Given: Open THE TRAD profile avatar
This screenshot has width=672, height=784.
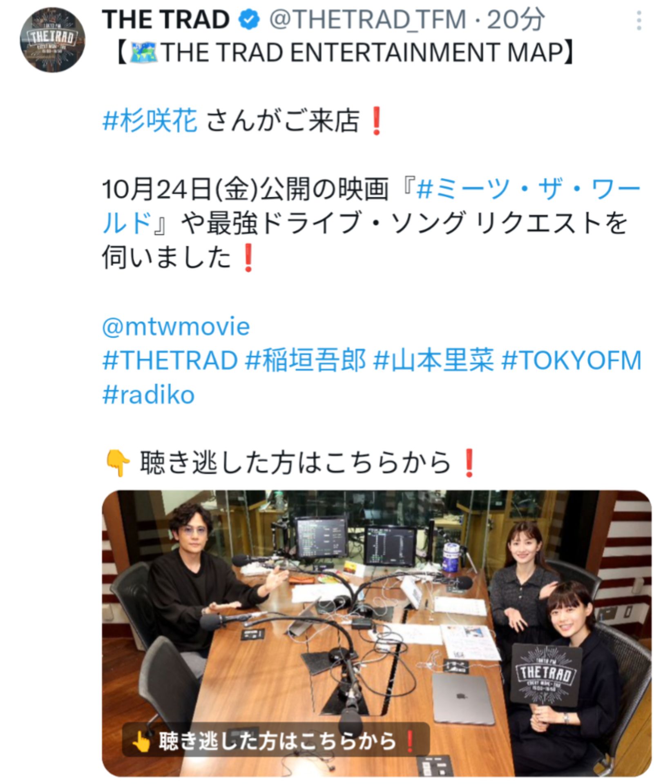Looking at the screenshot, I should point(53,40).
